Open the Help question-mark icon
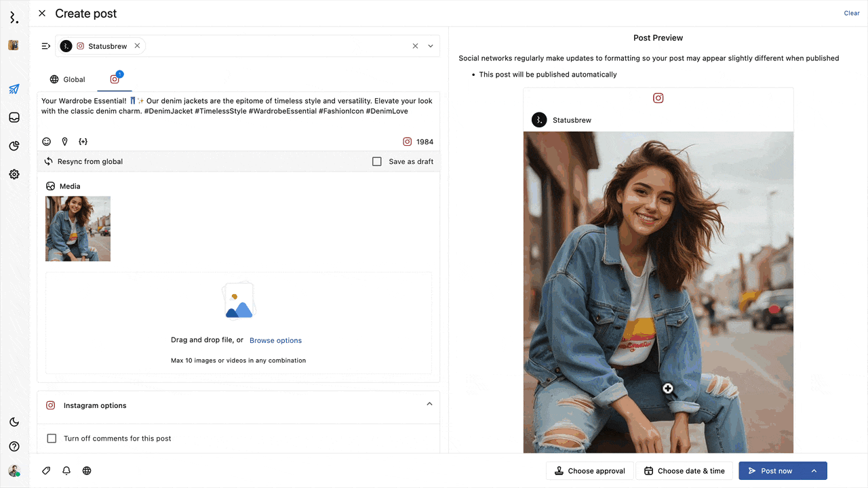This screenshot has width=868, height=488. (x=14, y=447)
